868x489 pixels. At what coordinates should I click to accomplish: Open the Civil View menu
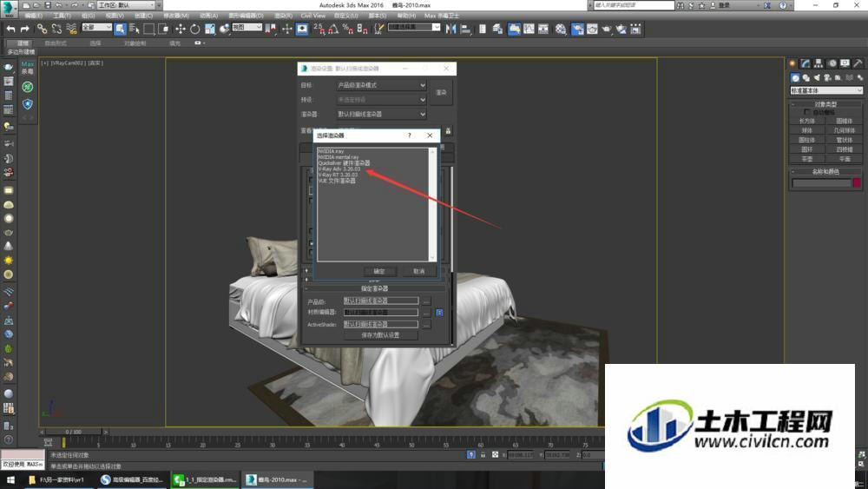(x=313, y=16)
